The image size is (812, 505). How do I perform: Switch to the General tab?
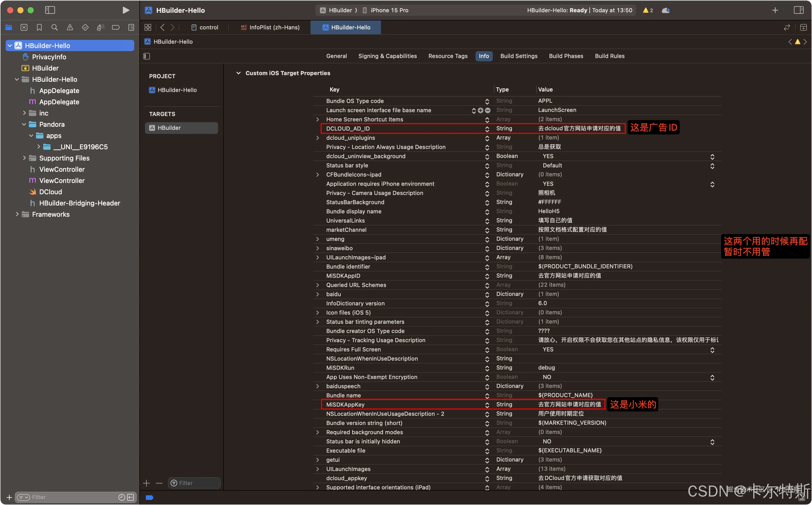pos(336,56)
